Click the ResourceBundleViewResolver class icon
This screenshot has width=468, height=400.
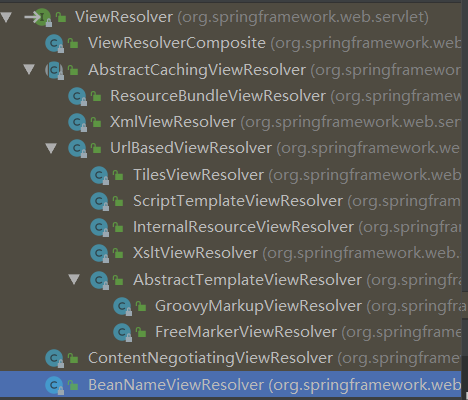(77, 96)
